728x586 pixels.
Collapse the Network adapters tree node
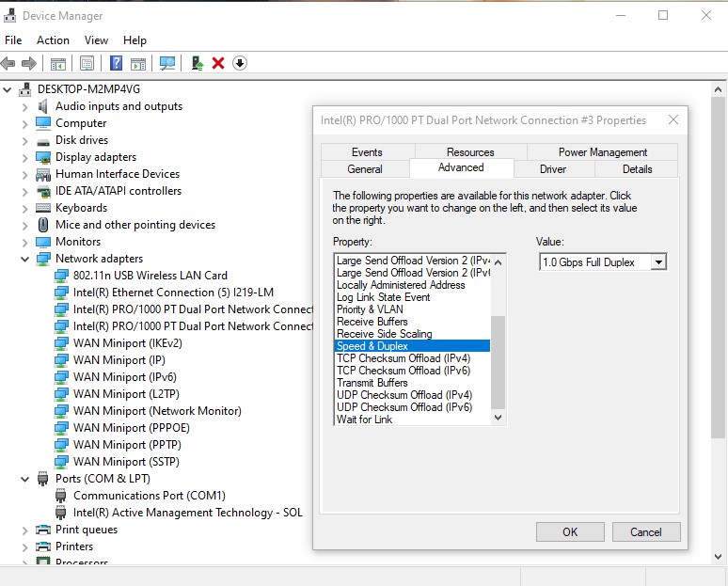pos(25,259)
